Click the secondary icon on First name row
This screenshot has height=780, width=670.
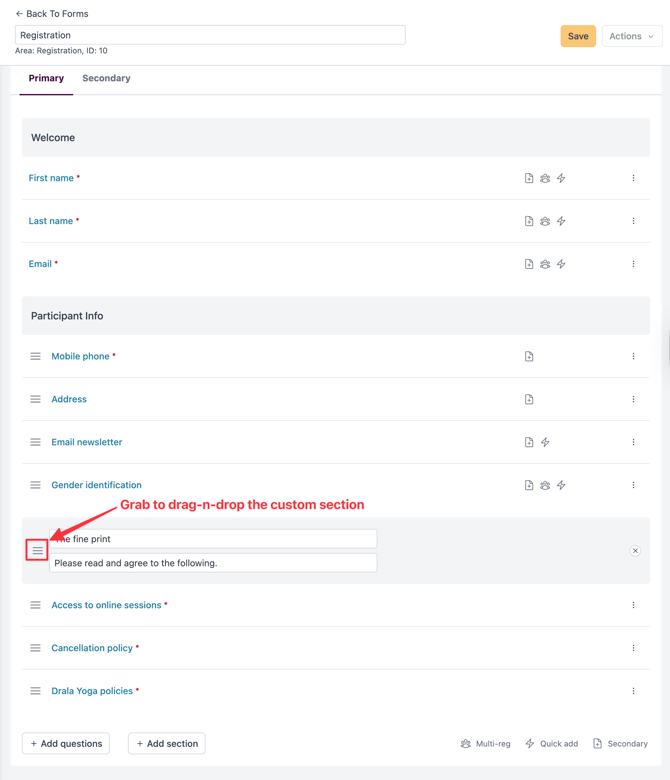(x=529, y=178)
